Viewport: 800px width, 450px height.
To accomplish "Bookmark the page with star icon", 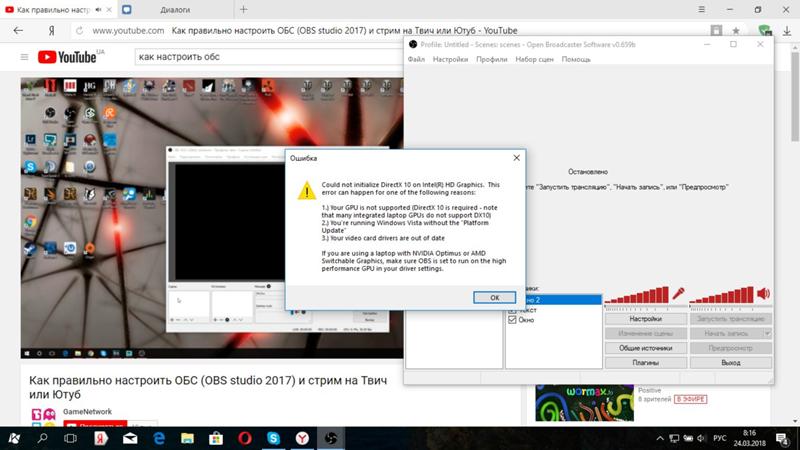I will [736, 31].
